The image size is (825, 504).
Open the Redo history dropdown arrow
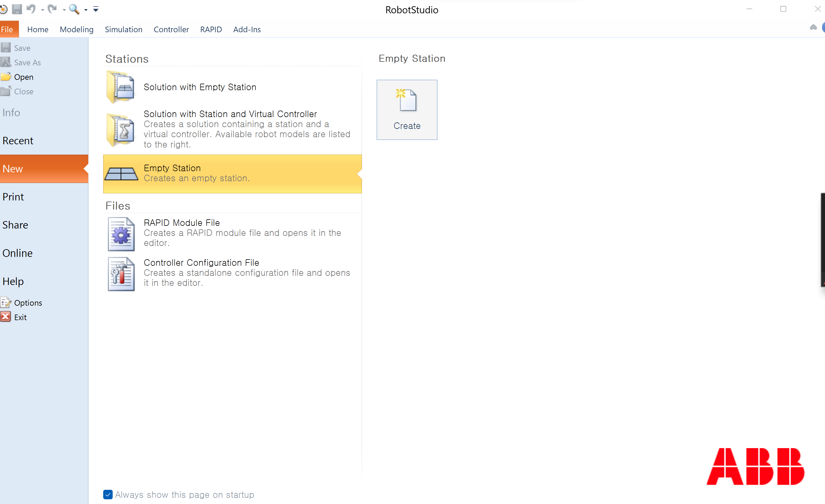[x=64, y=10]
